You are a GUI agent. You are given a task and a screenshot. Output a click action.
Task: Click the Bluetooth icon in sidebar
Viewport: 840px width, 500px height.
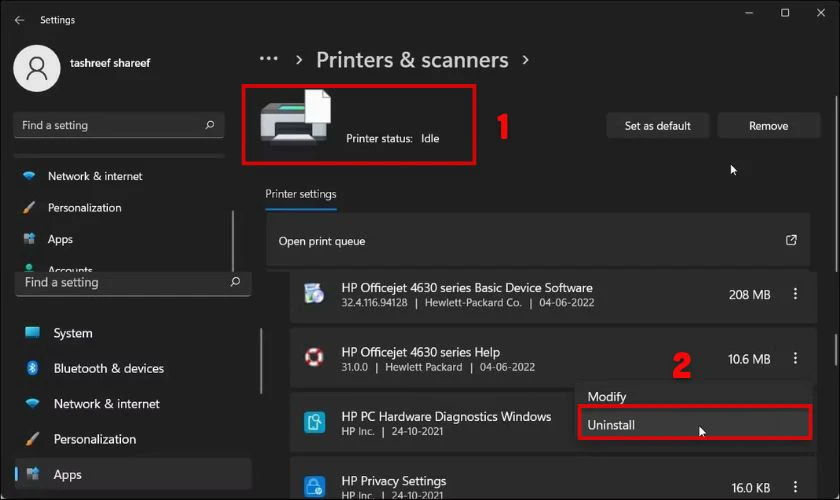click(32, 368)
